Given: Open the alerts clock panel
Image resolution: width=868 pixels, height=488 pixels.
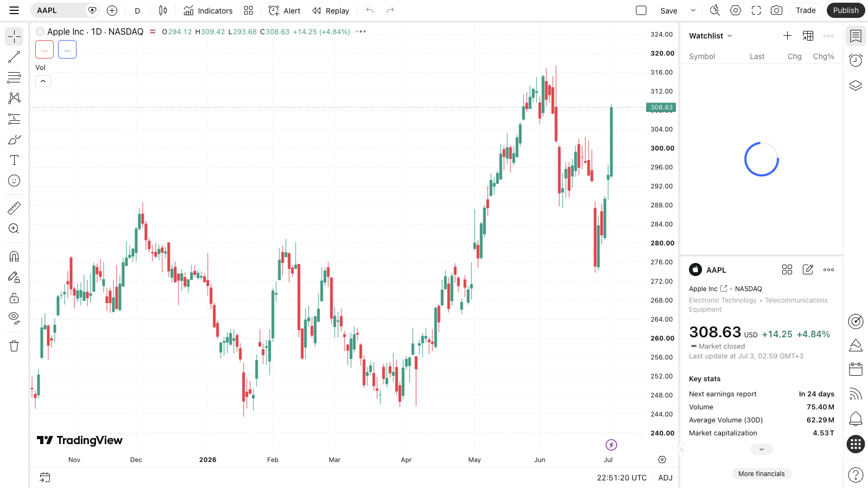Looking at the screenshot, I should (x=856, y=60).
